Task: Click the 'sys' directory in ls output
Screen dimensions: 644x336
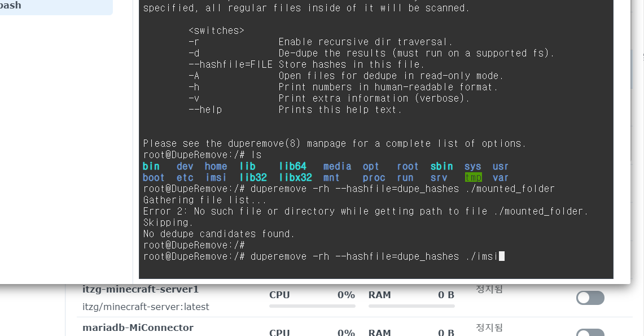Action: pos(473,167)
